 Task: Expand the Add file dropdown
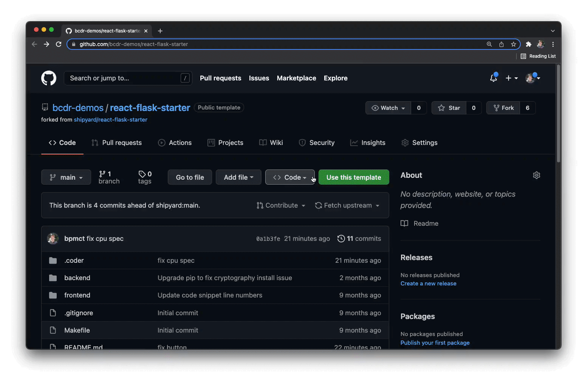coord(238,177)
